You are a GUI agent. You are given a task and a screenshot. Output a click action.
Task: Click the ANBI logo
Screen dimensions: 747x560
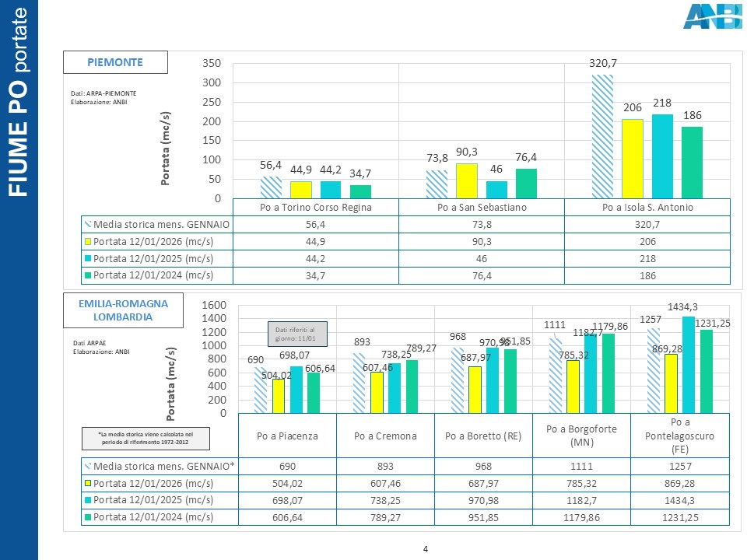click(x=713, y=16)
